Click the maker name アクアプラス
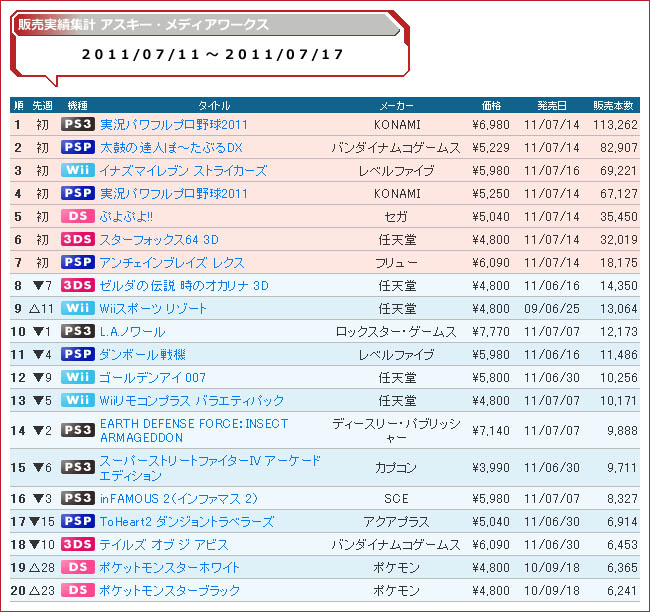This screenshot has height=612, width=650. [396, 522]
